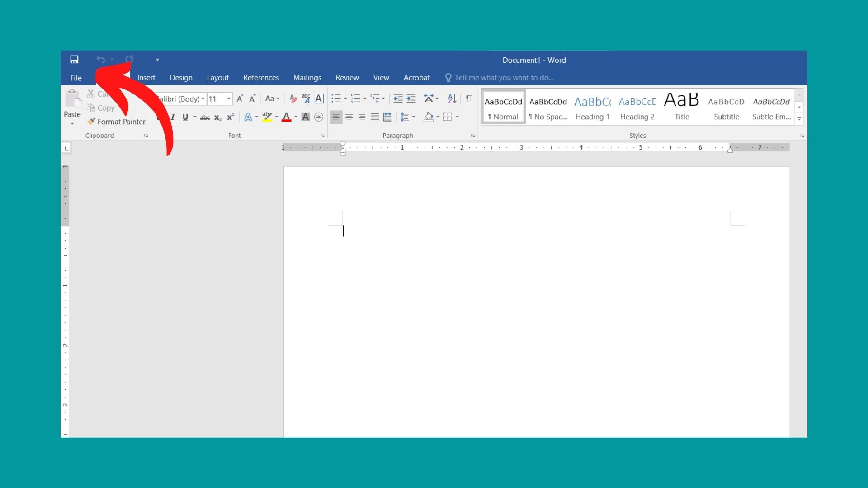Toggle Show/Hide paragraph marks
Viewport: 868px width, 488px height.
click(x=469, y=99)
